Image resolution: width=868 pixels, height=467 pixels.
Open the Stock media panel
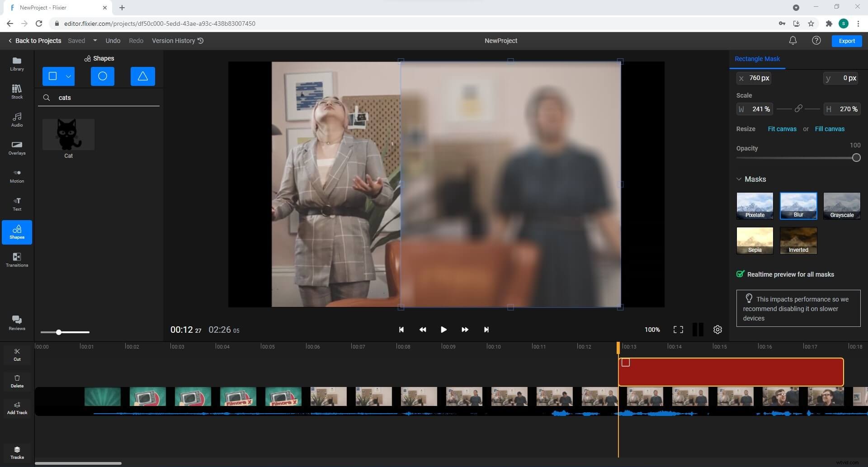tap(17, 92)
